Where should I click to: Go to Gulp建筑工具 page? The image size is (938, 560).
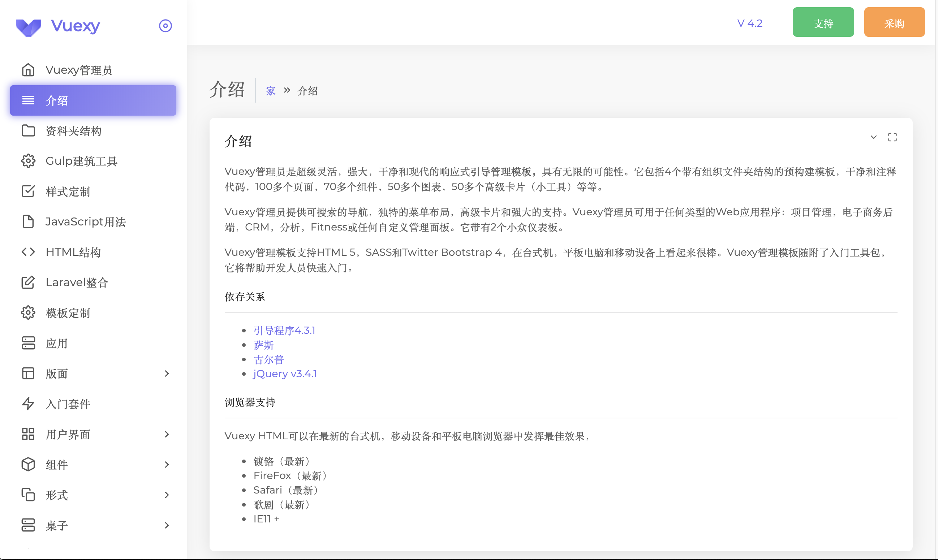(x=93, y=161)
